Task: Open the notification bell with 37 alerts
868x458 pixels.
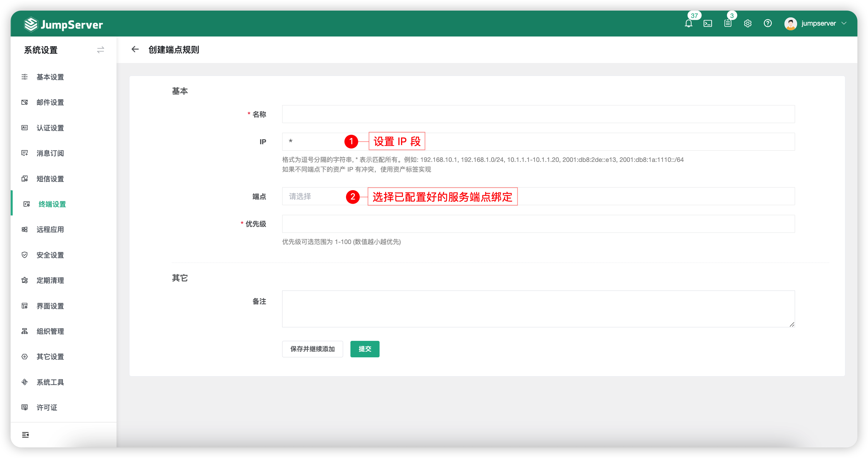Action: (689, 24)
